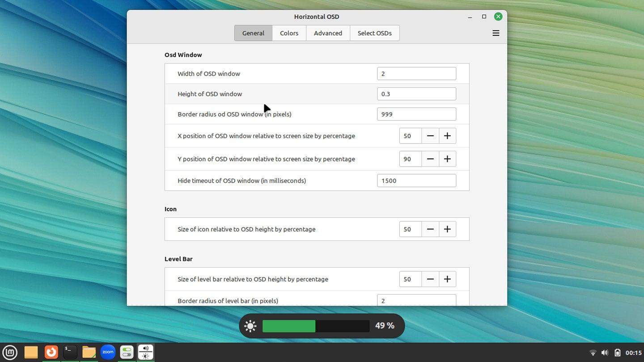Go to the Select OSDs tab

click(x=374, y=33)
